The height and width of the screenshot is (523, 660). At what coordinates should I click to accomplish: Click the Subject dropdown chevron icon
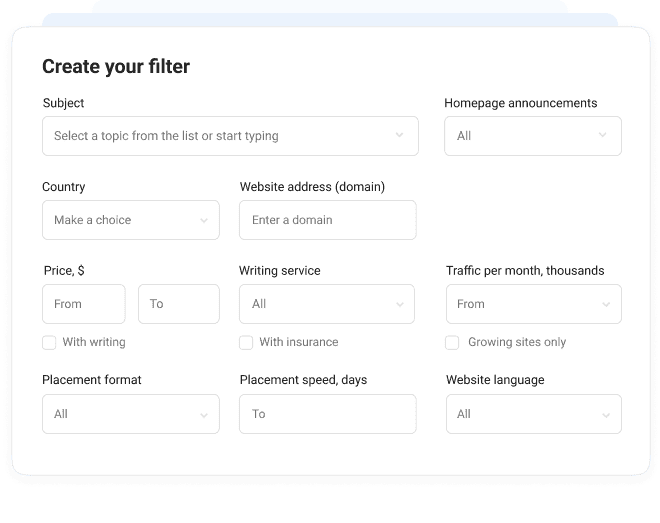[x=399, y=136]
